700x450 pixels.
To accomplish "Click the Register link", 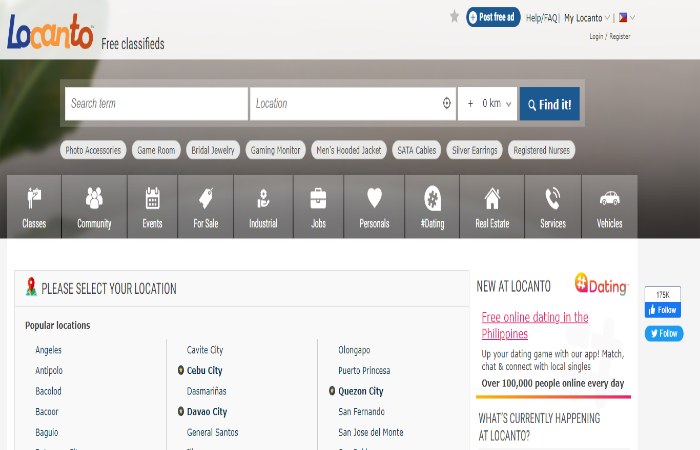I will [620, 37].
